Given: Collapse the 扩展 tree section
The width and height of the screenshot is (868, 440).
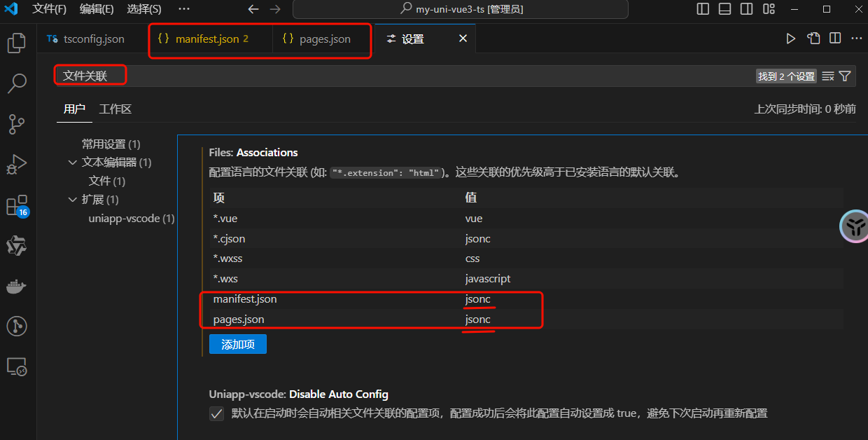Looking at the screenshot, I should 72,200.
